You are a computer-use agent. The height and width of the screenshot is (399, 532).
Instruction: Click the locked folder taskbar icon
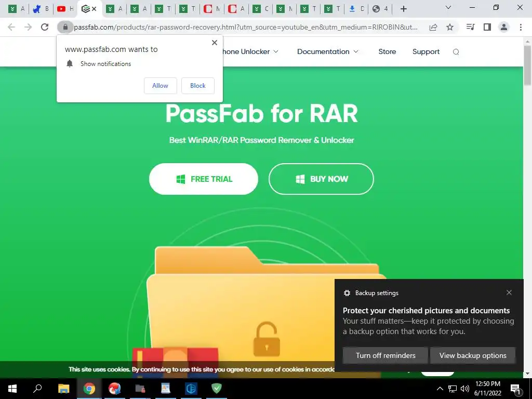[140, 389]
